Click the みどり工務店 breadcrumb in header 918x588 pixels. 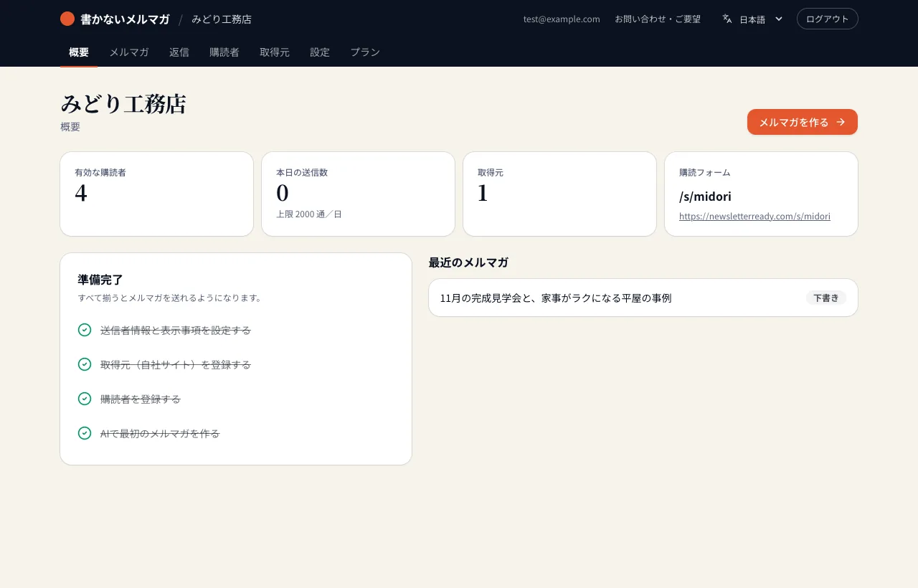[222, 19]
